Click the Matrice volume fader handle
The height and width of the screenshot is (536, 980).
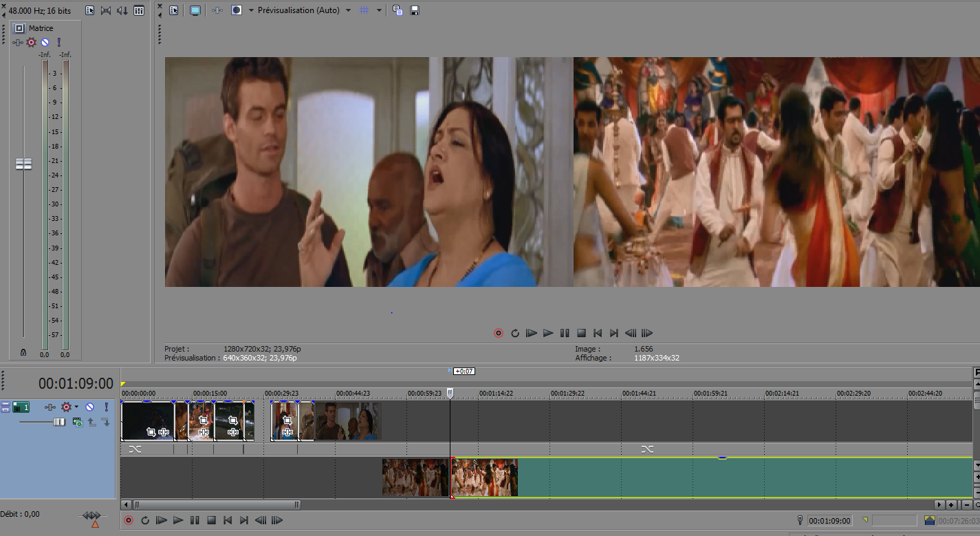(23, 164)
